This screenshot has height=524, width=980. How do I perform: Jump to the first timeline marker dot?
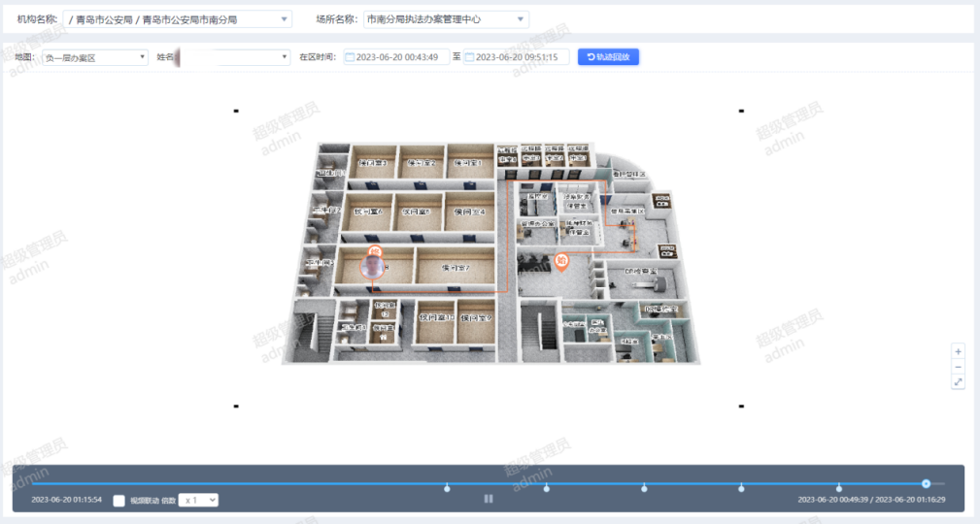[447, 488]
